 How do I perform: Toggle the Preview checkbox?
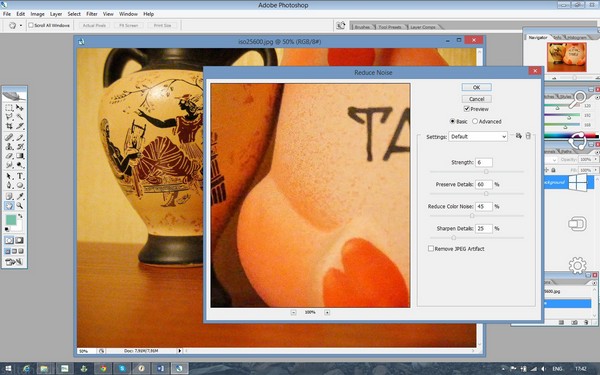pyautogui.click(x=466, y=109)
